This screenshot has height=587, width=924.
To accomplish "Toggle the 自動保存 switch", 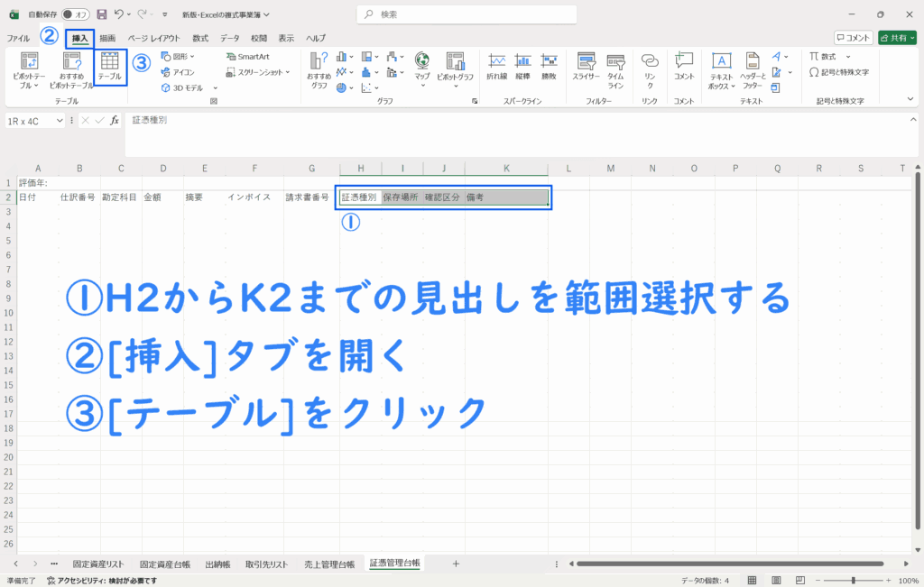I will [76, 14].
